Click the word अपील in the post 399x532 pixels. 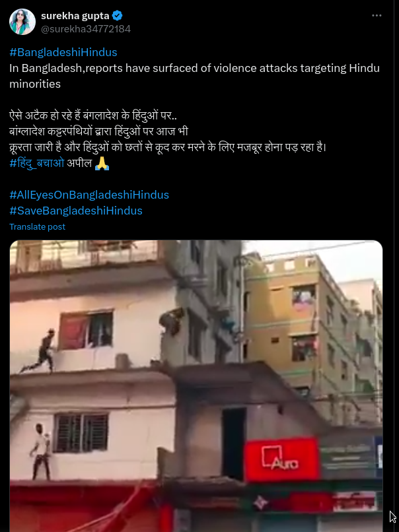coord(79,163)
